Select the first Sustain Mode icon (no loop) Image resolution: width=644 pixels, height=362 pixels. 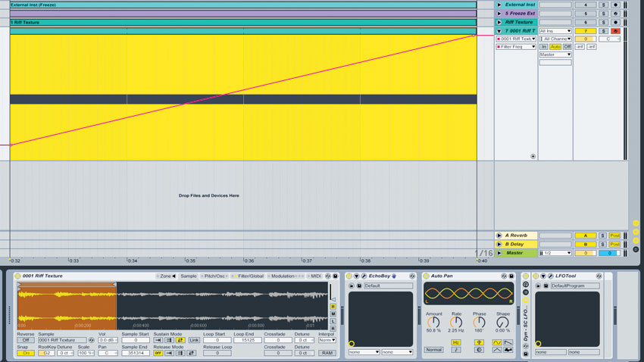[x=158, y=340]
